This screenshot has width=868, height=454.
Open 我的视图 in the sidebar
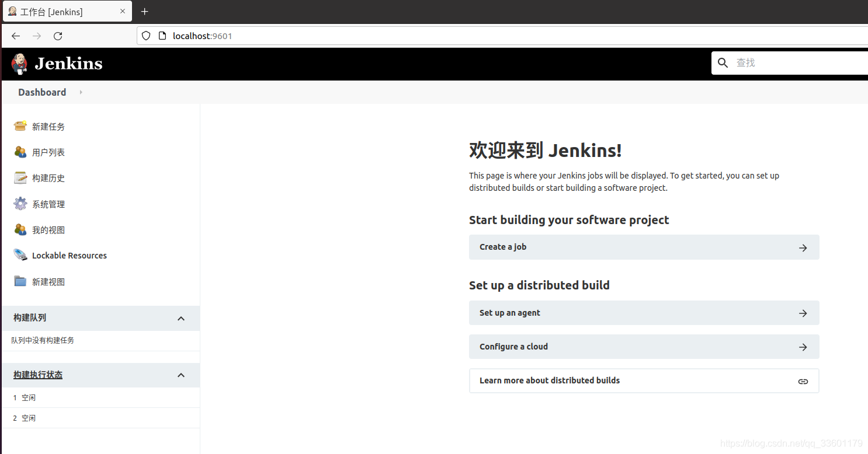point(48,230)
